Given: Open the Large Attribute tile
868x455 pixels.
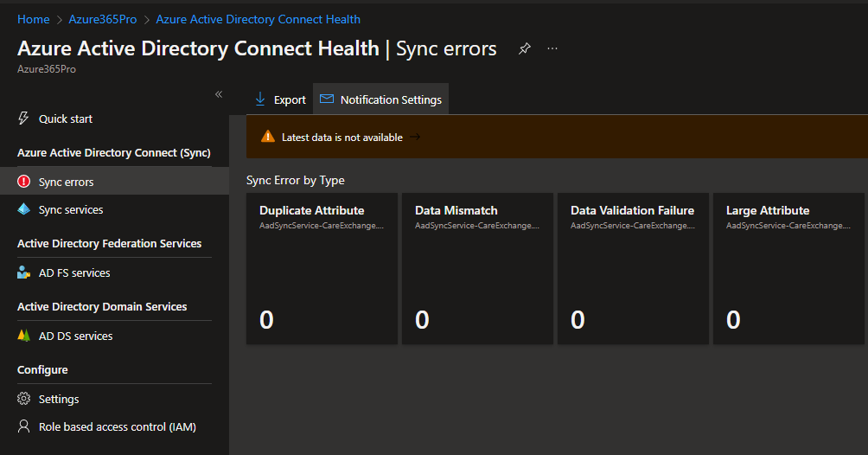Looking at the screenshot, I should point(788,269).
